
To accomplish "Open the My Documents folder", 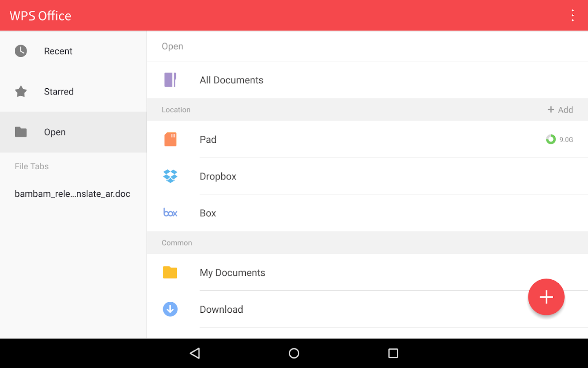I will 367,272.
